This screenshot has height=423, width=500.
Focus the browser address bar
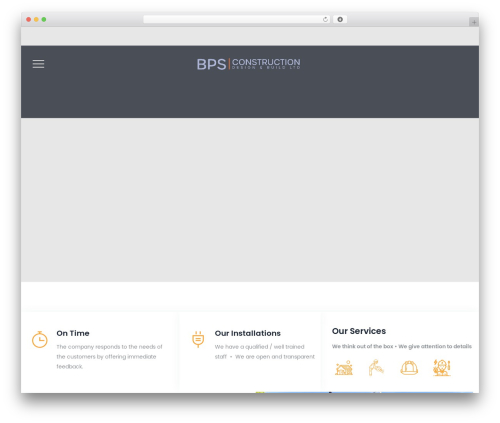pos(237,20)
